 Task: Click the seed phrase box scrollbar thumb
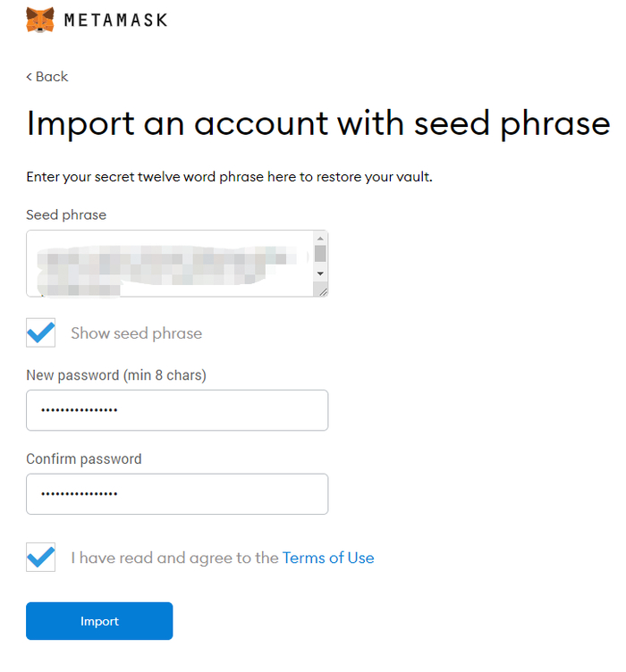(x=320, y=253)
